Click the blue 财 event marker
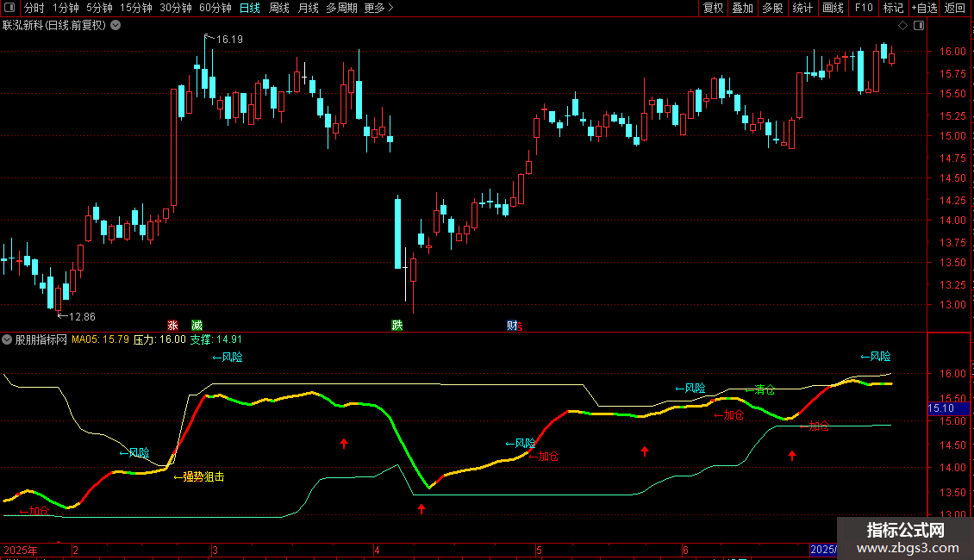 [x=512, y=326]
